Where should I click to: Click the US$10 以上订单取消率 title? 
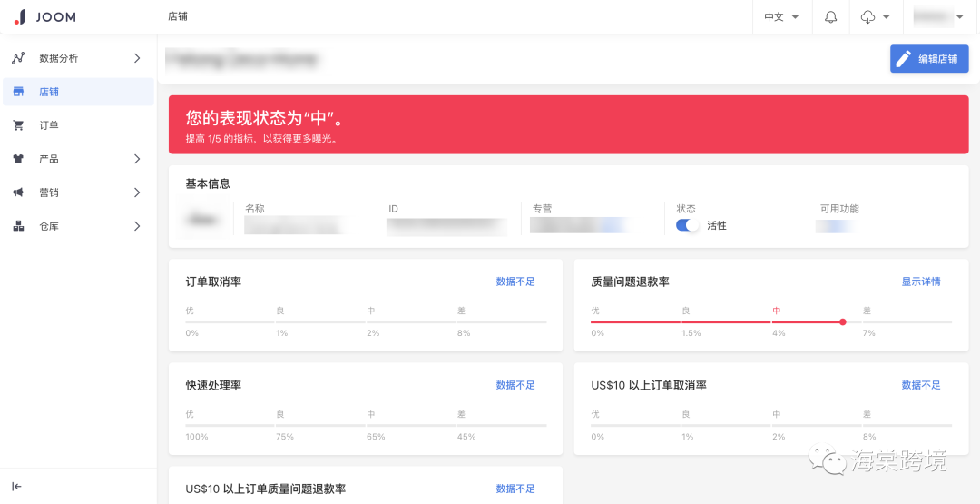[649, 385]
